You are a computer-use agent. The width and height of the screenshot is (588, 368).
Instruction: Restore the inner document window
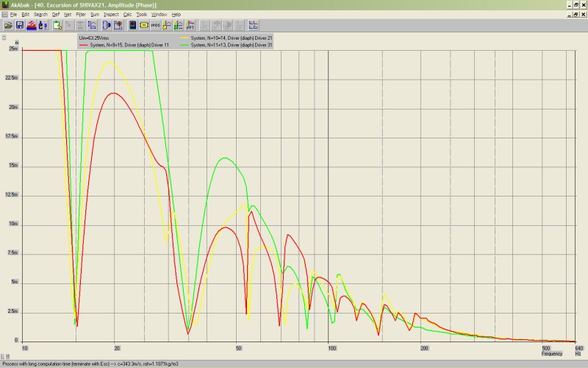(576, 15)
